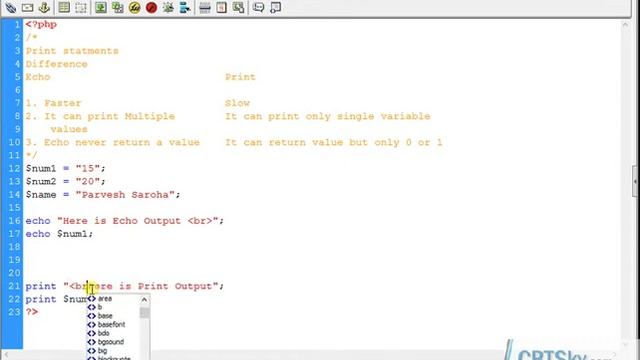
Task: Click 'It can print only single variable'
Action: point(328,116)
